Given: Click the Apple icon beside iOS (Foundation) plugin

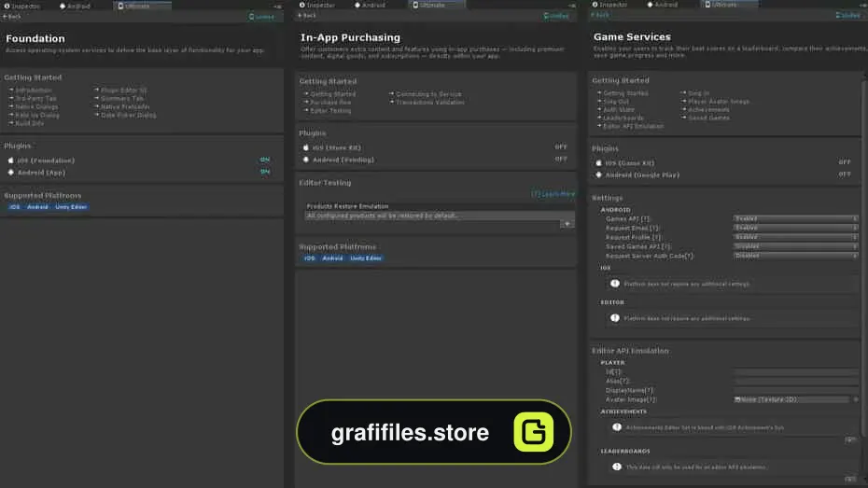Looking at the screenshot, I should [x=10, y=160].
